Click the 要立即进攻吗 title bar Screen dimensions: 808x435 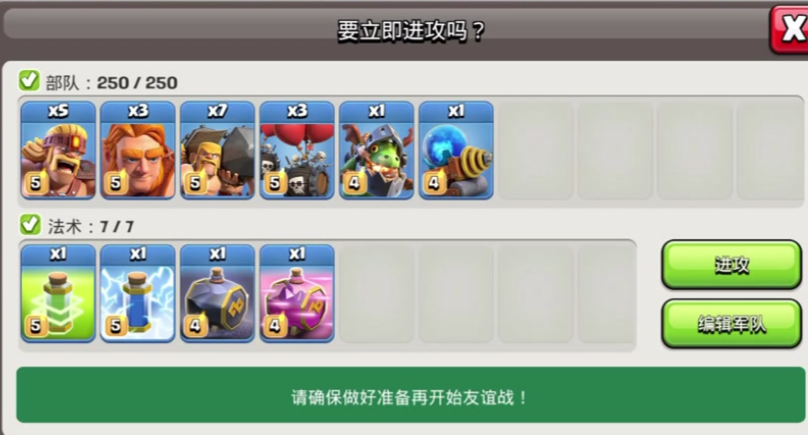(411, 31)
